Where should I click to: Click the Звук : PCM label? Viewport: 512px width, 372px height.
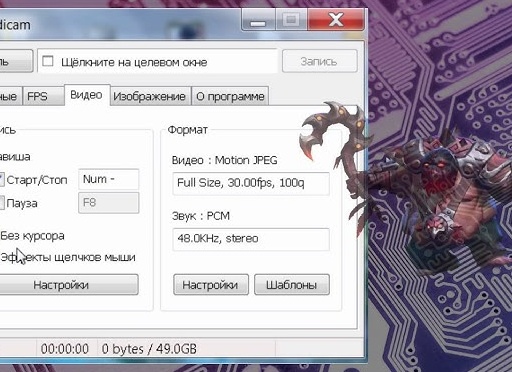point(201,216)
